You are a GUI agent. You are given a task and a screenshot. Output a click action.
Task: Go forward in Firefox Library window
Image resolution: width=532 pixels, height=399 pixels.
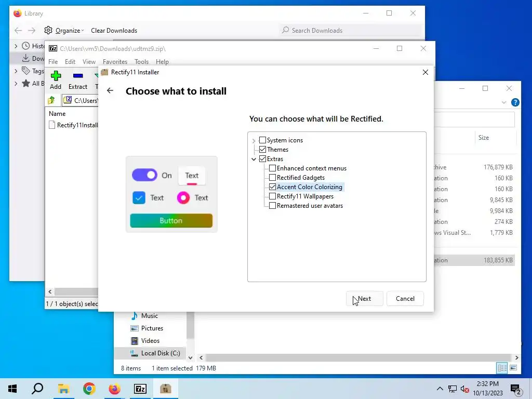[32, 31]
